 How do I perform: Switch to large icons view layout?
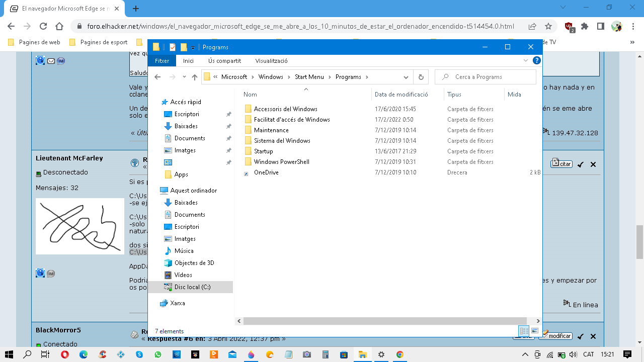coord(534,331)
